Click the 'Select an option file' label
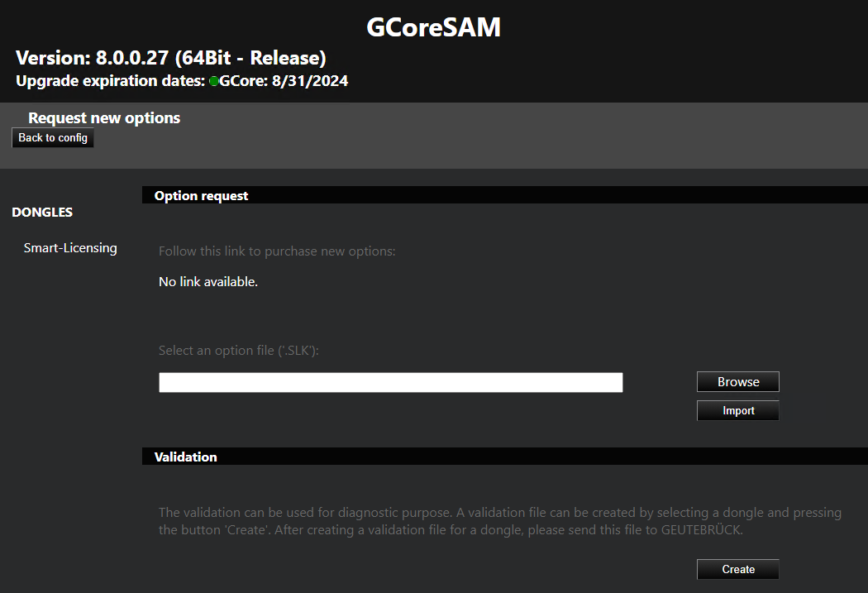This screenshot has height=593, width=868. pyautogui.click(x=239, y=351)
